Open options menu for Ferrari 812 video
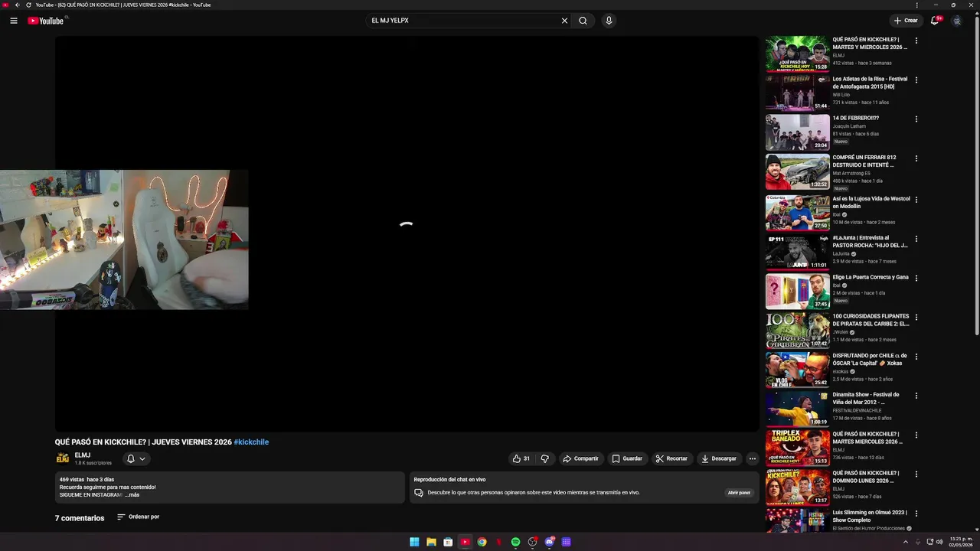This screenshot has height=551, width=980. 916,158
